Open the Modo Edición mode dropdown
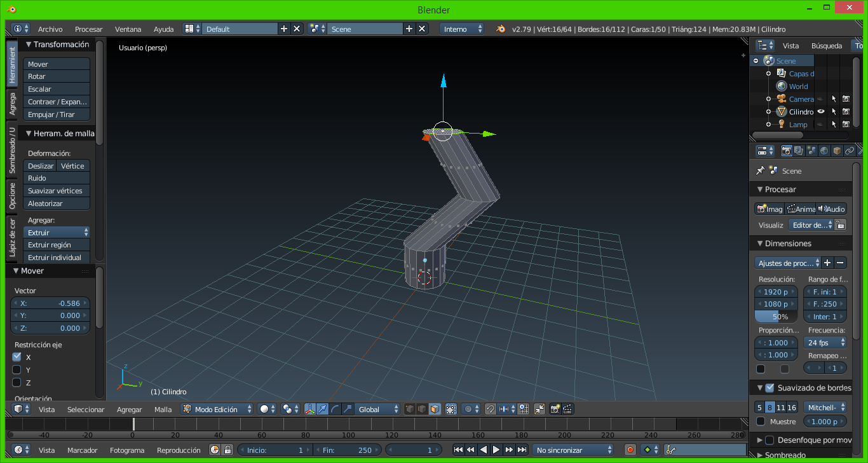 tap(217, 410)
